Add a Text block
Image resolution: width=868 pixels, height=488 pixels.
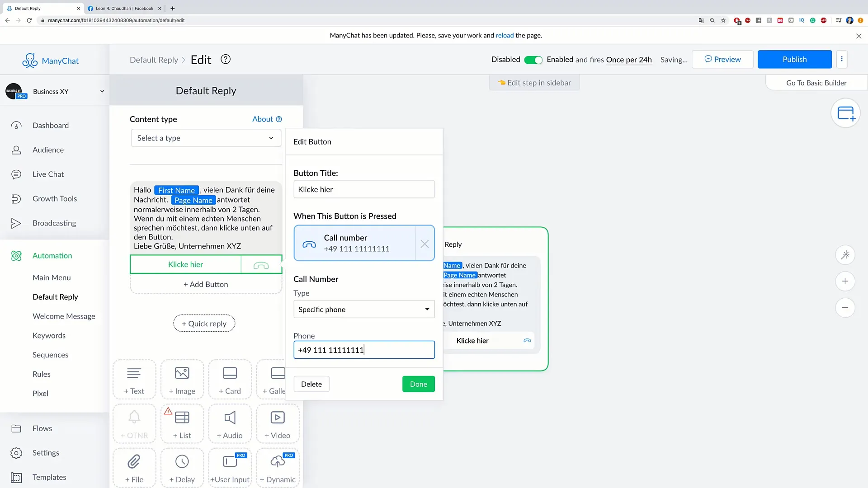[x=134, y=380]
